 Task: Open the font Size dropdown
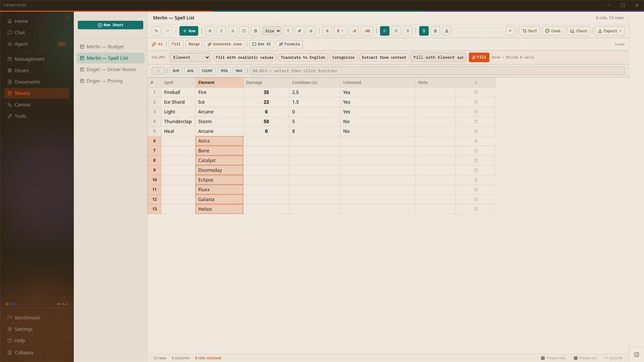[272, 31]
